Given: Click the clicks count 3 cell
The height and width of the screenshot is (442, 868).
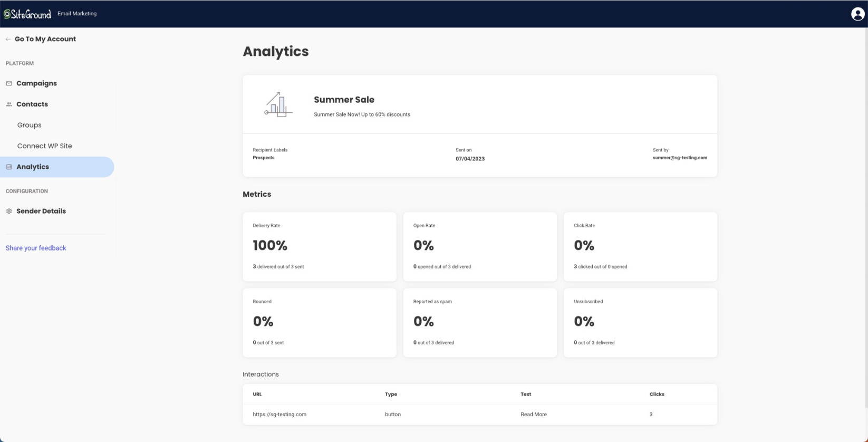Looking at the screenshot, I should (651, 415).
